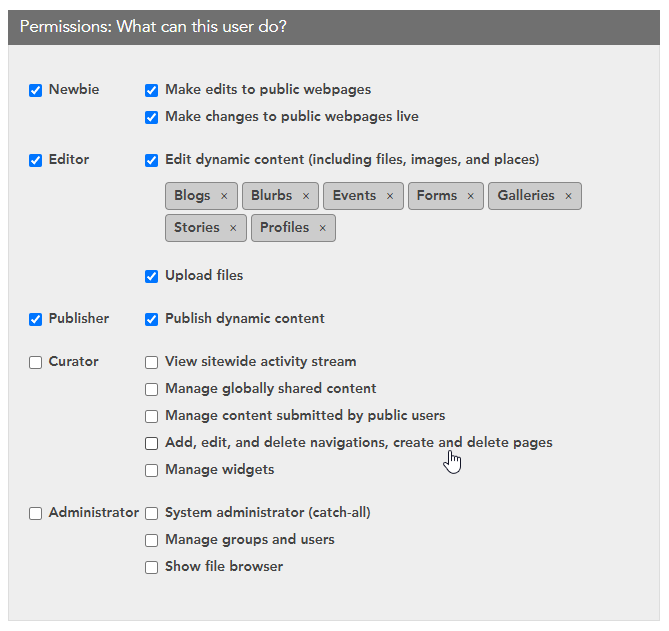669x631 pixels.
Task: Check the Manage widgets checkbox
Action: 151,471
